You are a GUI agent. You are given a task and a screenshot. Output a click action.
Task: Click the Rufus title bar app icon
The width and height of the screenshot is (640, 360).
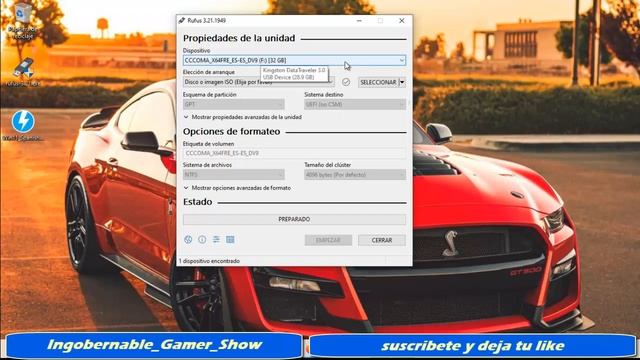[x=182, y=20]
